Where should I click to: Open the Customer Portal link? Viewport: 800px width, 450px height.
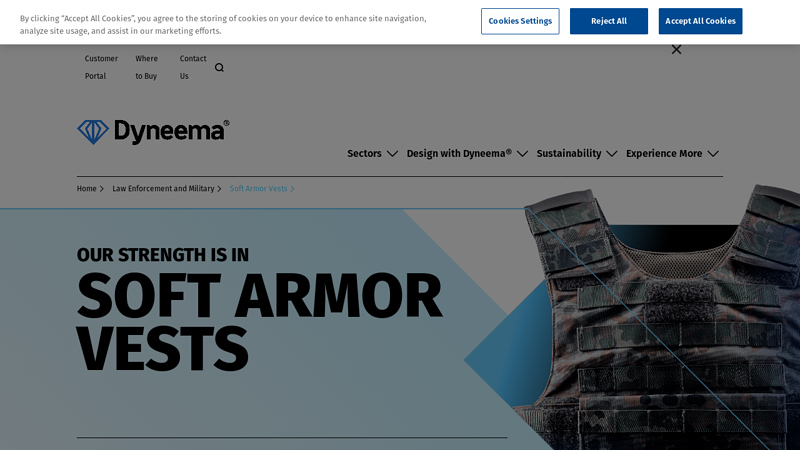(101, 67)
